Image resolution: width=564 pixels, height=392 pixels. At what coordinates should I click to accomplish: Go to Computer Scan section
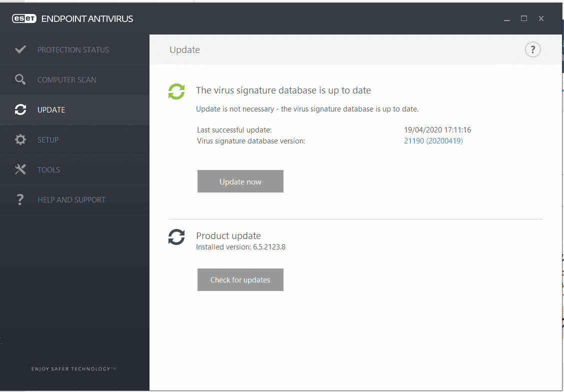[67, 80]
